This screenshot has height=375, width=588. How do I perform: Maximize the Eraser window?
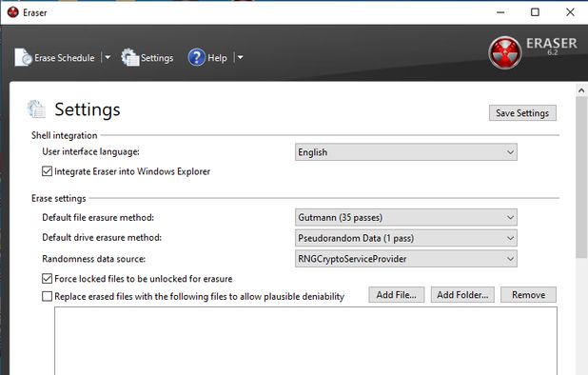535,12
